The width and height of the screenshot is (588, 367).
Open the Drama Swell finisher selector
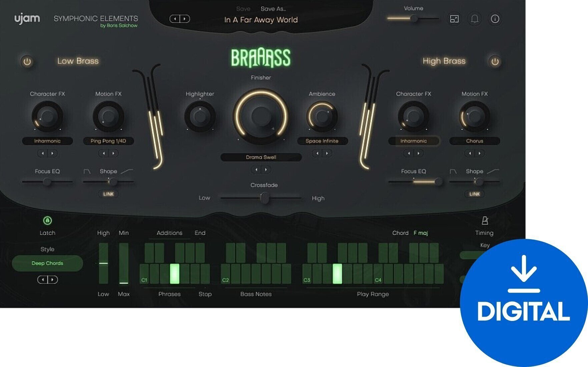click(261, 157)
